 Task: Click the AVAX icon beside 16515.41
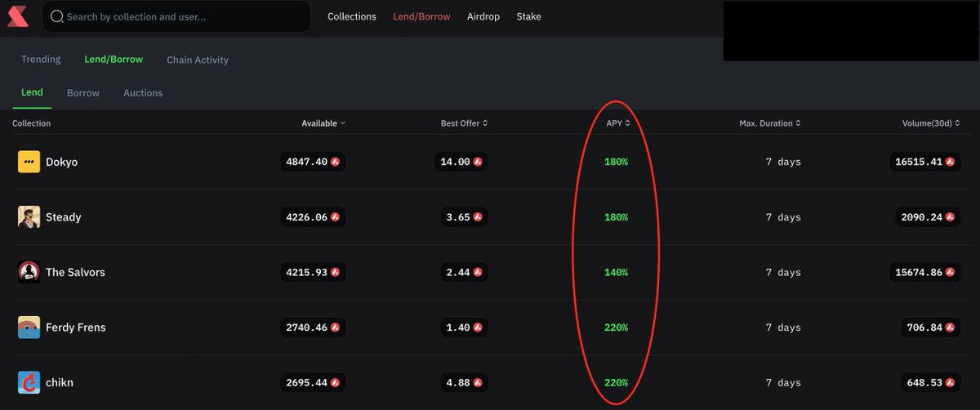(x=951, y=162)
